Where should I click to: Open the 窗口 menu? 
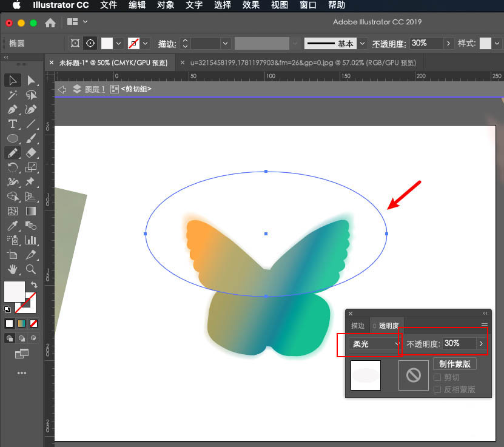307,5
